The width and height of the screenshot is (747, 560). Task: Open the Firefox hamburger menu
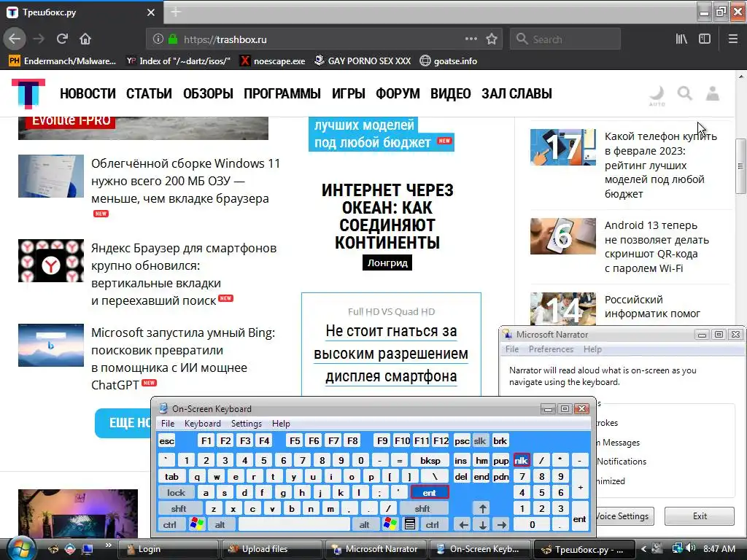point(733,39)
